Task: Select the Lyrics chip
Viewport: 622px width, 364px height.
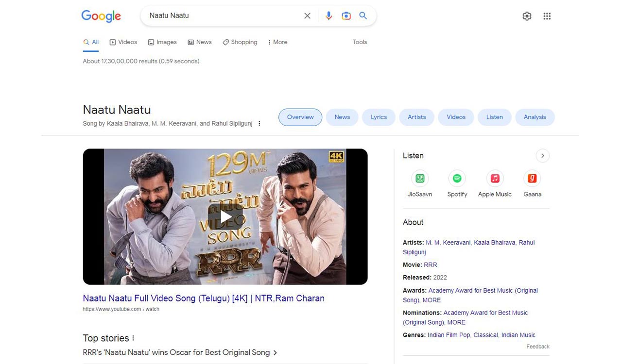Action: [x=379, y=117]
